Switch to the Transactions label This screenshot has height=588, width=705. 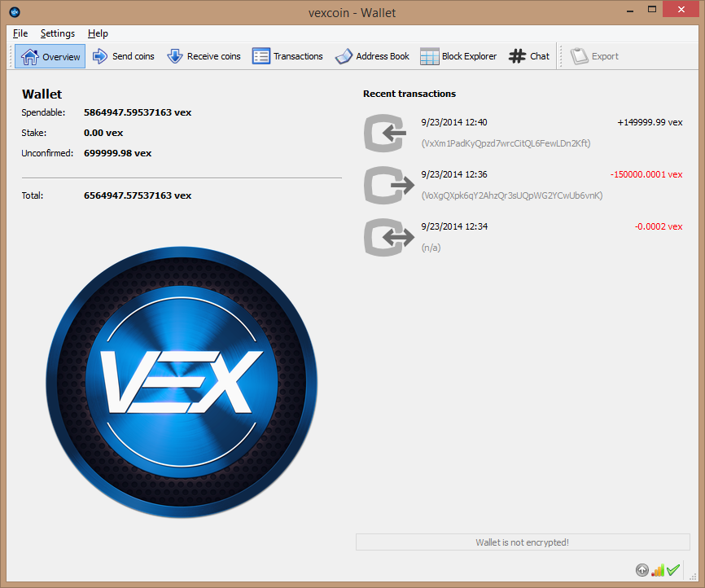tap(298, 56)
